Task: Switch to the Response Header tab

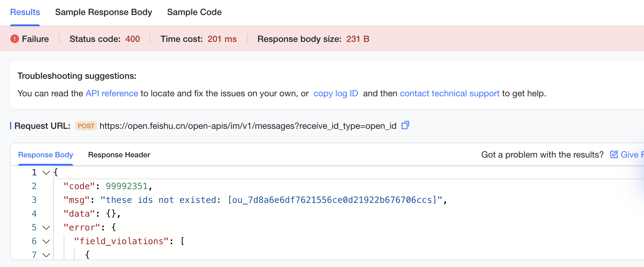Action: pos(119,155)
